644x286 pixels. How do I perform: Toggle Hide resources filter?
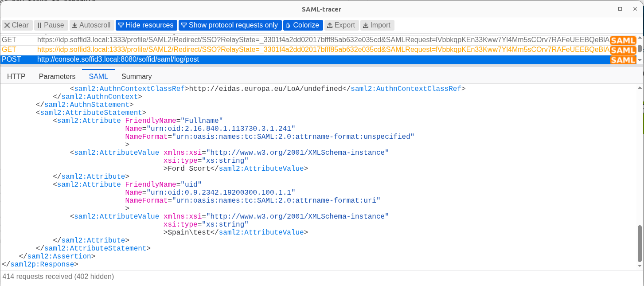pos(146,25)
